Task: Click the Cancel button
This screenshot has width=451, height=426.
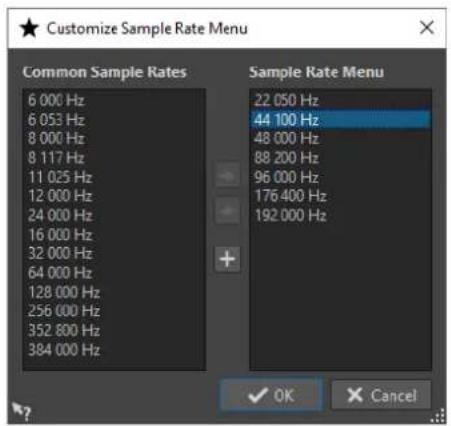Action: [x=381, y=396]
